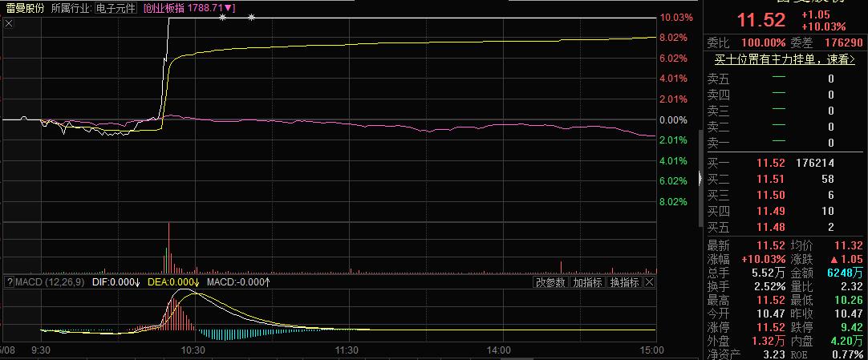868x360 pixels.
Task: Close the MACD indicator panel
Action: [x=650, y=282]
